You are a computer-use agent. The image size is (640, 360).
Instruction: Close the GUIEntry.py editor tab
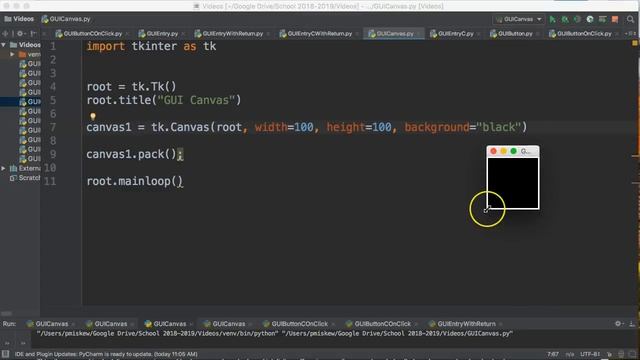(x=182, y=34)
